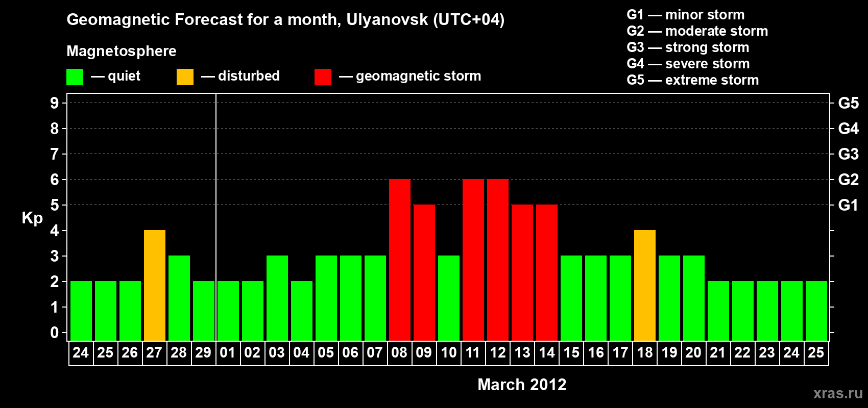
Task: Select the red bar for March 14
Action: point(547,272)
